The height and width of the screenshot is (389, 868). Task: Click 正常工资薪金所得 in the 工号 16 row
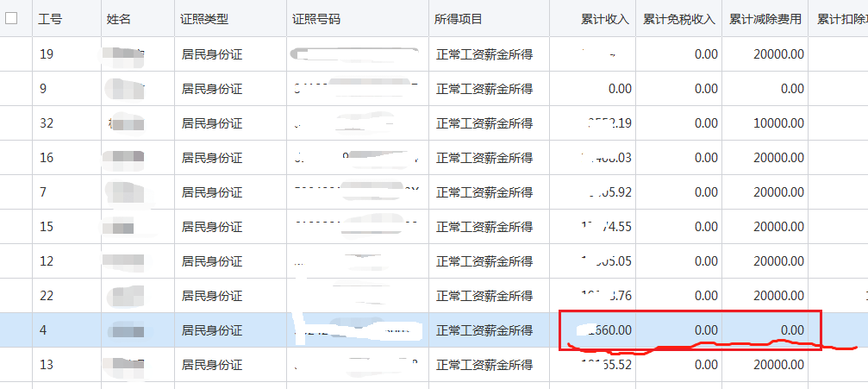coord(484,158)
